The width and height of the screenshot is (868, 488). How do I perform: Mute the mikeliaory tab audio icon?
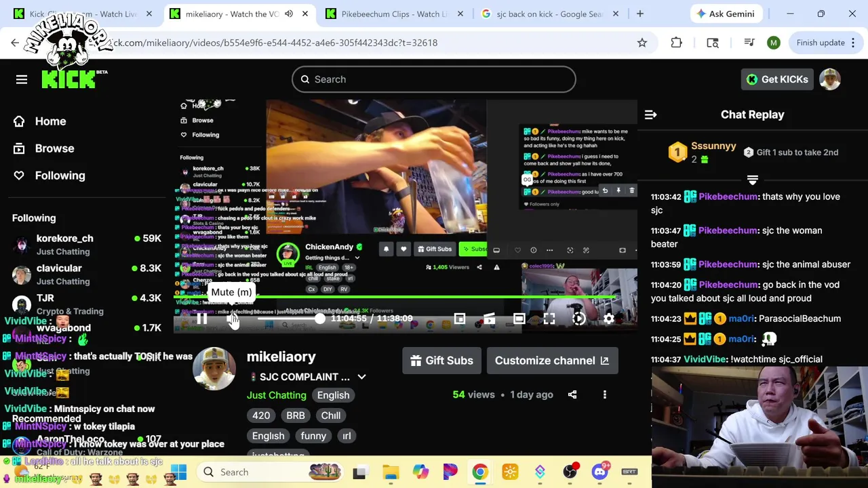289,14
